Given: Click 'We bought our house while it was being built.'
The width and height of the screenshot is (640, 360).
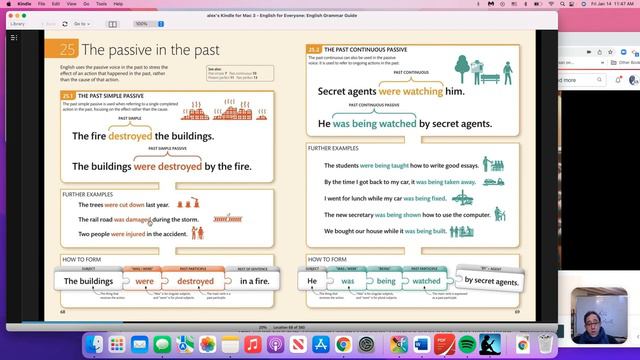Looking at the screenshot, I should 385,231.
